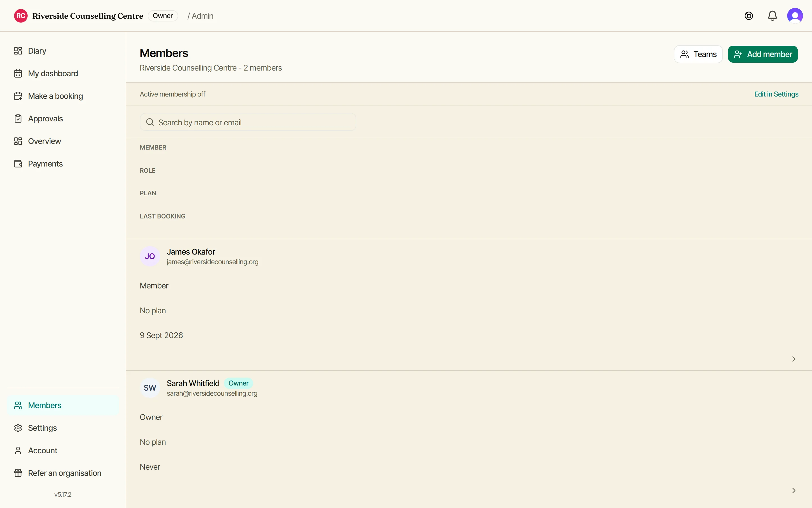The height and width of the screenshot is (508, 812).
Task: Open Diary in sidebar
Action: 63,51
